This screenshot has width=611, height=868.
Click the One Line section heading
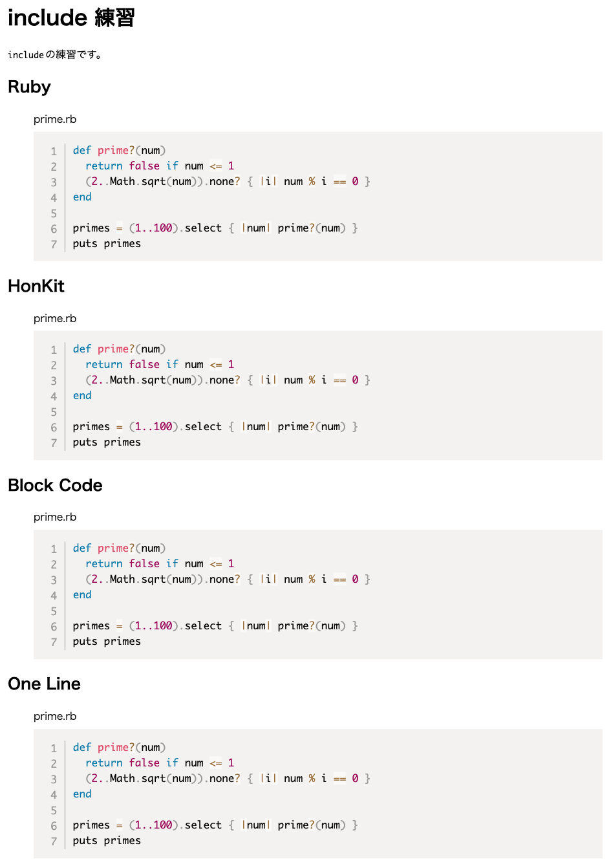coord(44,684)
